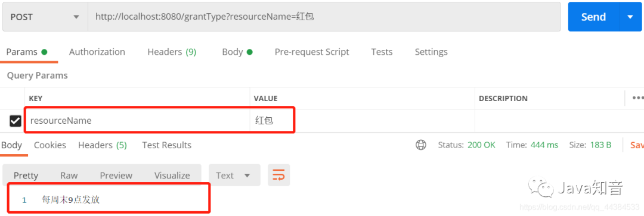Viewport: 644px width, 216px height.
Task: Open the three-dots column options menu
Action: pos(638,98)
